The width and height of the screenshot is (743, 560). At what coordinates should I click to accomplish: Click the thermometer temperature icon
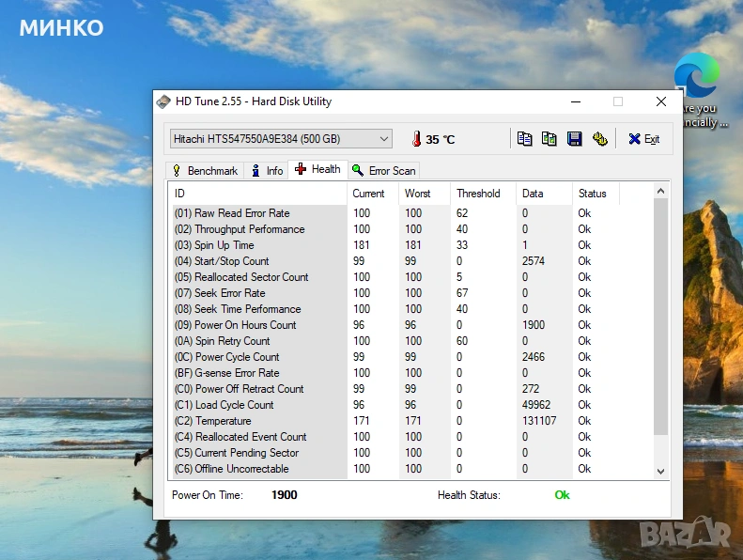tap(415, 139)
